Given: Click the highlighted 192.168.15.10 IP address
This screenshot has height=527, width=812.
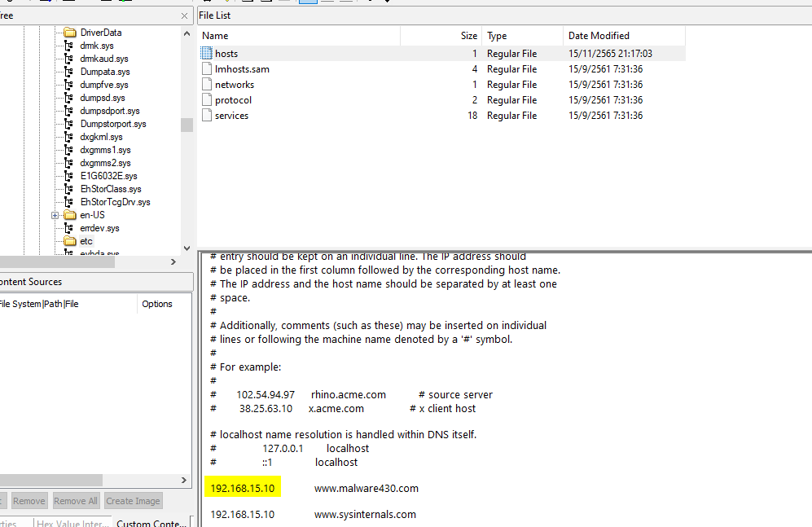Looking at the screenshot, I should 243,489.
